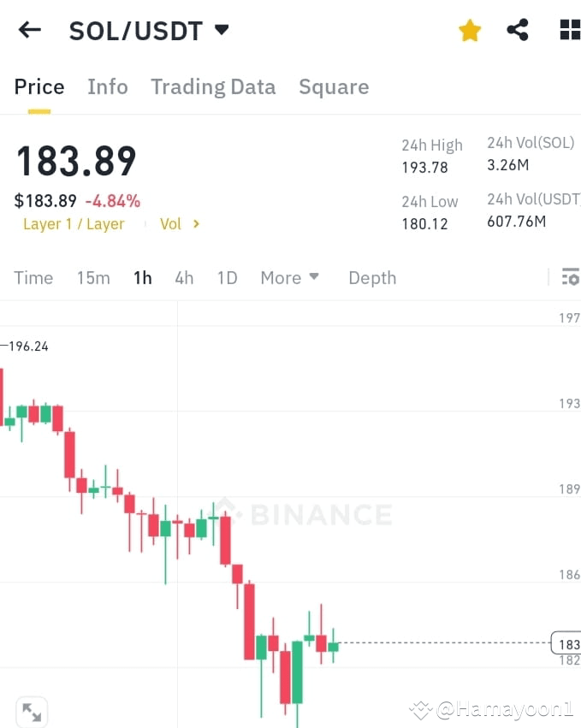This screenshot has width=581, height=728.
Task: Expand the chart to fullscreen
Action: (x=32, y=711)
